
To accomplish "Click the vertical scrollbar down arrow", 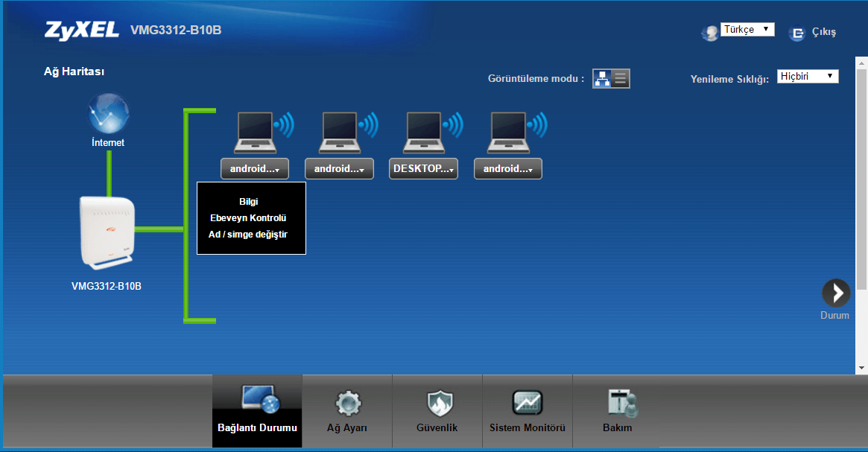I will tap(862, 368).
